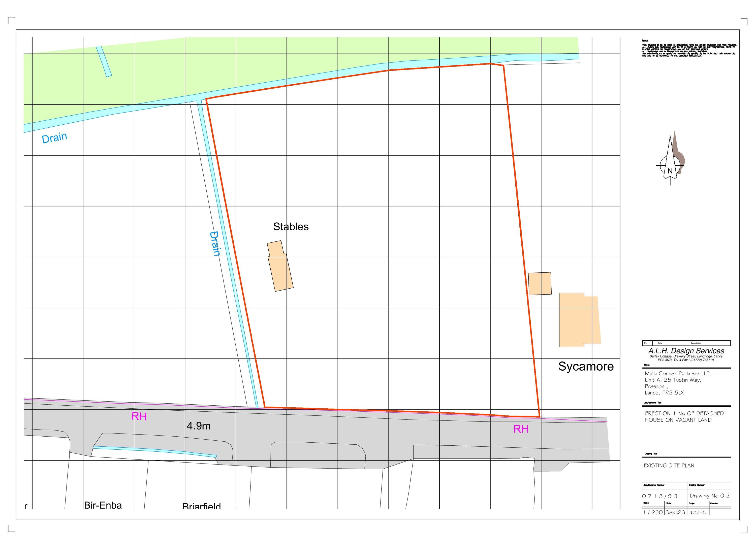Click the angled Drain label at upper left

54,137
